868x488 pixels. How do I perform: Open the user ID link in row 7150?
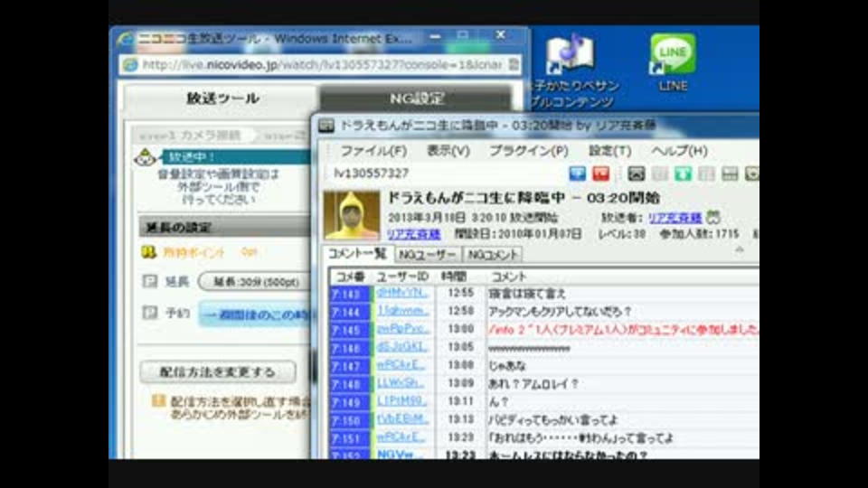402,419
